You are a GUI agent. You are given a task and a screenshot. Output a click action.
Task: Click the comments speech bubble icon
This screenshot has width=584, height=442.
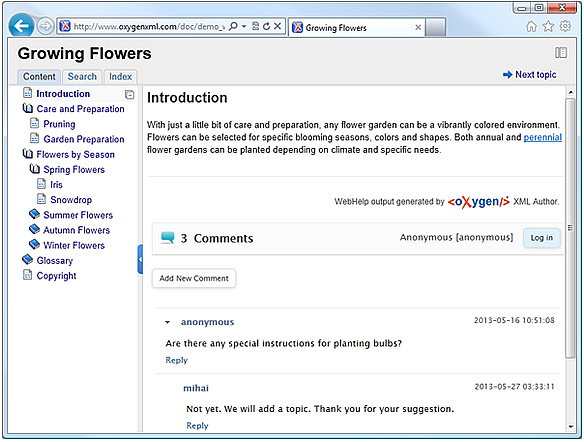168,238
